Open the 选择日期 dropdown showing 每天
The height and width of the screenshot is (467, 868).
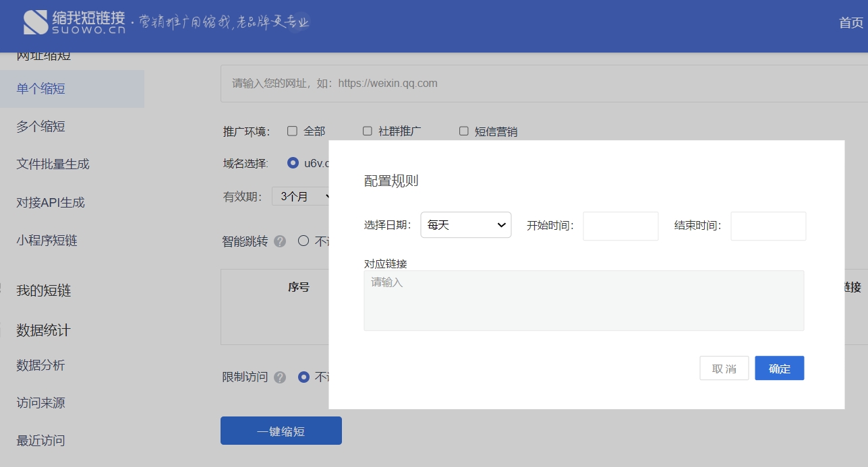(466, 225)
